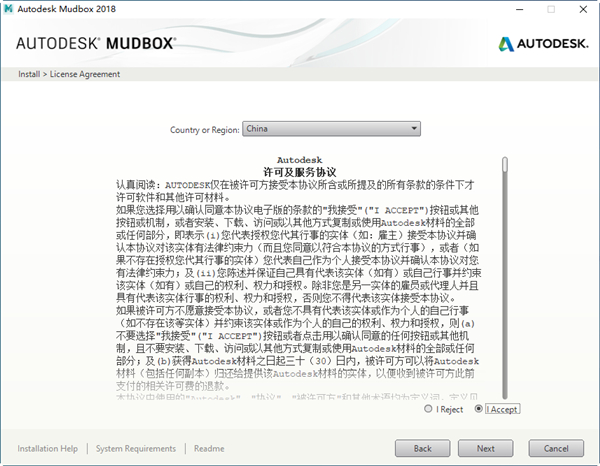Viewport: 600px width, 466px height.
Task: Select the I Accept radio button
Action: (x=478, y=409)
